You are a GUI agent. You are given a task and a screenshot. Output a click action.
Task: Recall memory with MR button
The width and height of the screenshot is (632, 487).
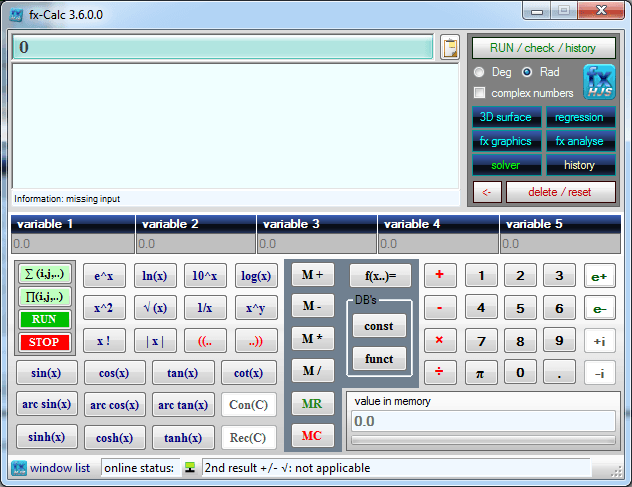click(313, 404)
